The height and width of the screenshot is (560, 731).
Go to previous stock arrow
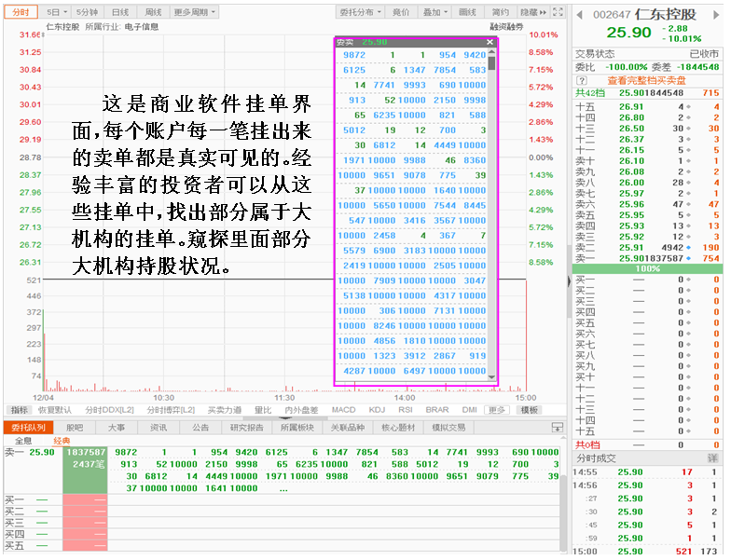tap(580, 15)
